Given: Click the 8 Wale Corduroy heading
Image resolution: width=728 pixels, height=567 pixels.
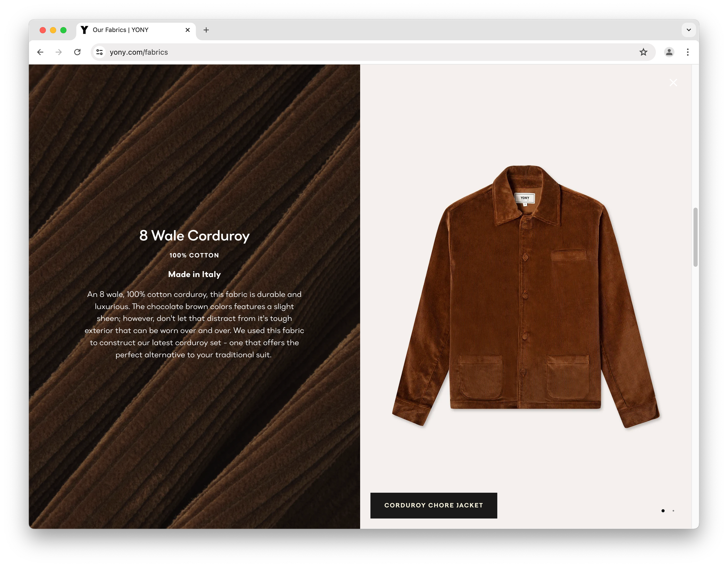Looking at the screenshot, I should pyautogui.click(x=194, y=235).
